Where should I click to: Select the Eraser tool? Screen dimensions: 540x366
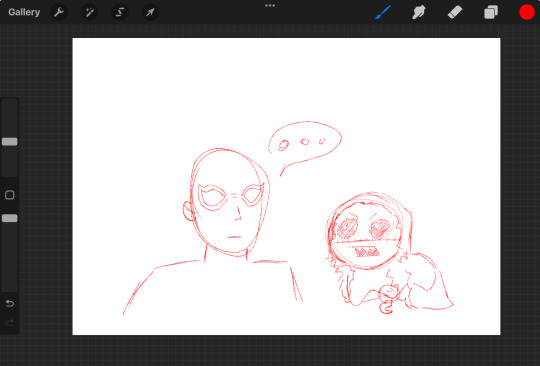click(455, 12)
